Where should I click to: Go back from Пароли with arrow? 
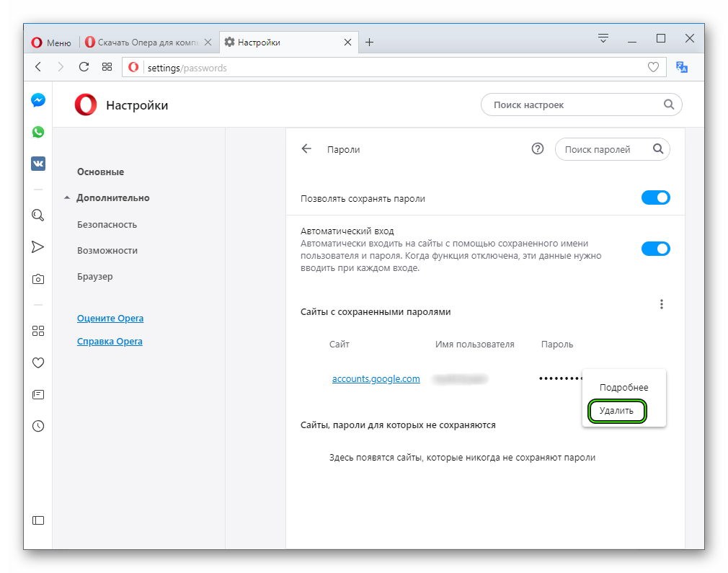306,148
